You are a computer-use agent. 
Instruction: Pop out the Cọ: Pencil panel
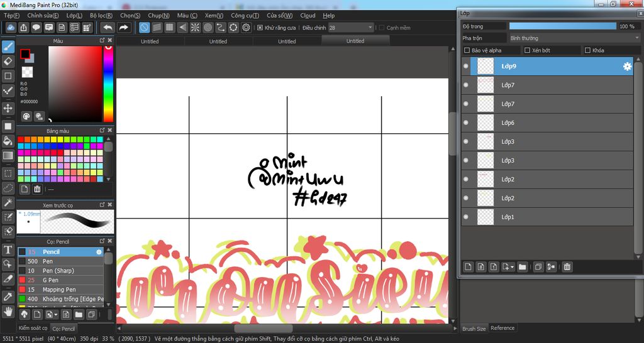pyautogui.click(x=102, y=241)
